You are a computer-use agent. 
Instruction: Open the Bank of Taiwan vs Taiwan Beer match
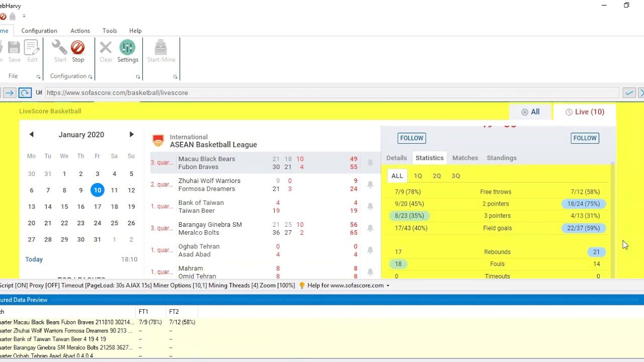[265, 207]
